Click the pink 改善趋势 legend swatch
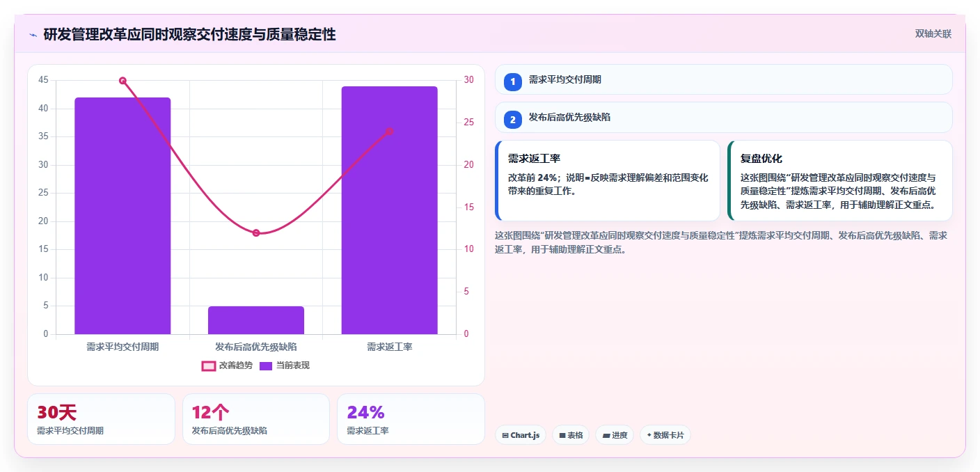 click(209, 365)
